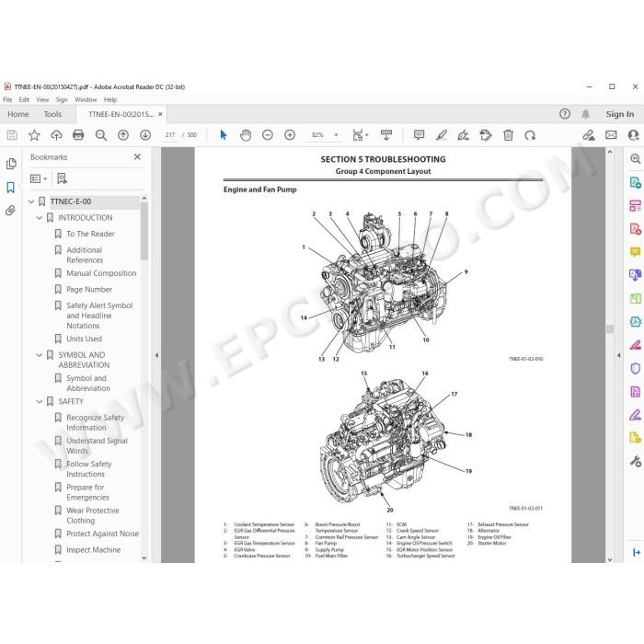Collapse the TTNEC-E-00 bookmark tree
The height and width of the screenshot is (644, 644).
coord(31,201)
